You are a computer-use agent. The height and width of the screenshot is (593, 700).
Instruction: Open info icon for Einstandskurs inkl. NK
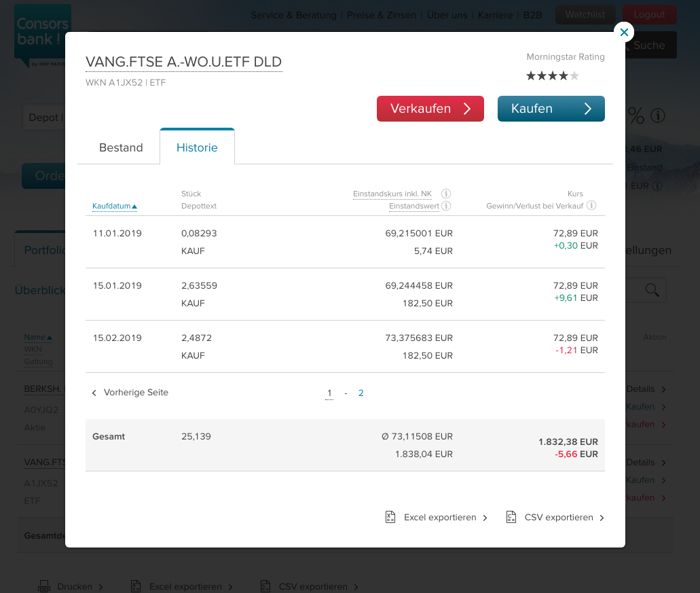click(x=446, y=194)
